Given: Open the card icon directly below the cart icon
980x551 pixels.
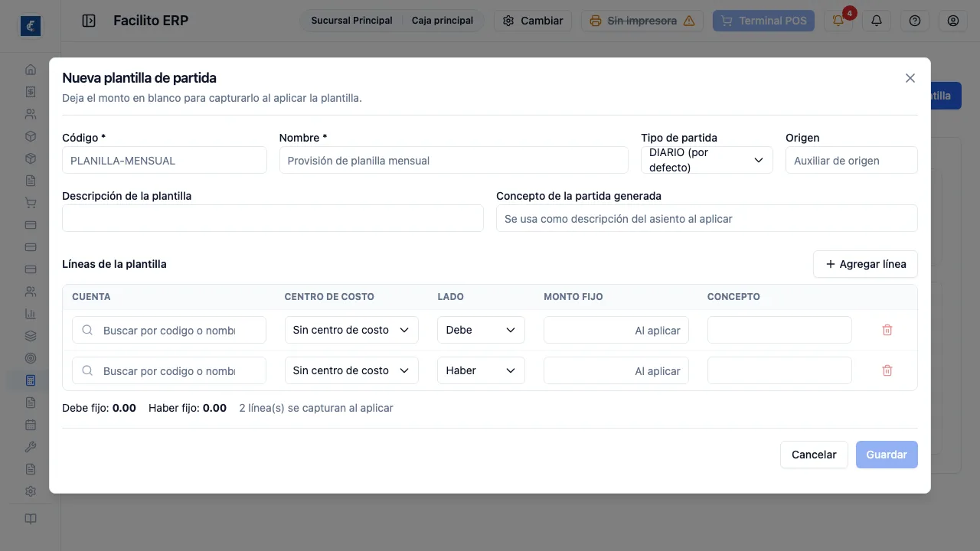Looking at the screenshot, I should pyautogui.click(x=31, y=225).
